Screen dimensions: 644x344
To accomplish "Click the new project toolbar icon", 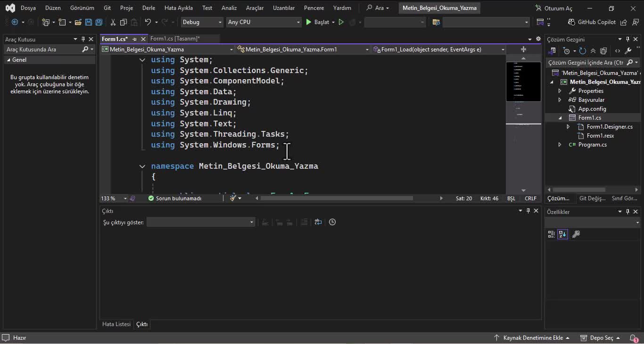I will click(46, 22).
